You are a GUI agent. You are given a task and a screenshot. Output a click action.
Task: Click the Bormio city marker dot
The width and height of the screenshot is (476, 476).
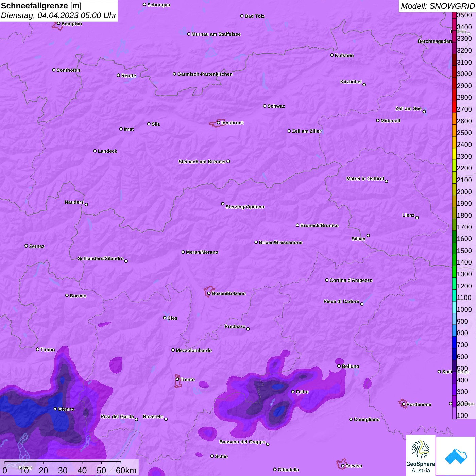[x=67, y=295]
